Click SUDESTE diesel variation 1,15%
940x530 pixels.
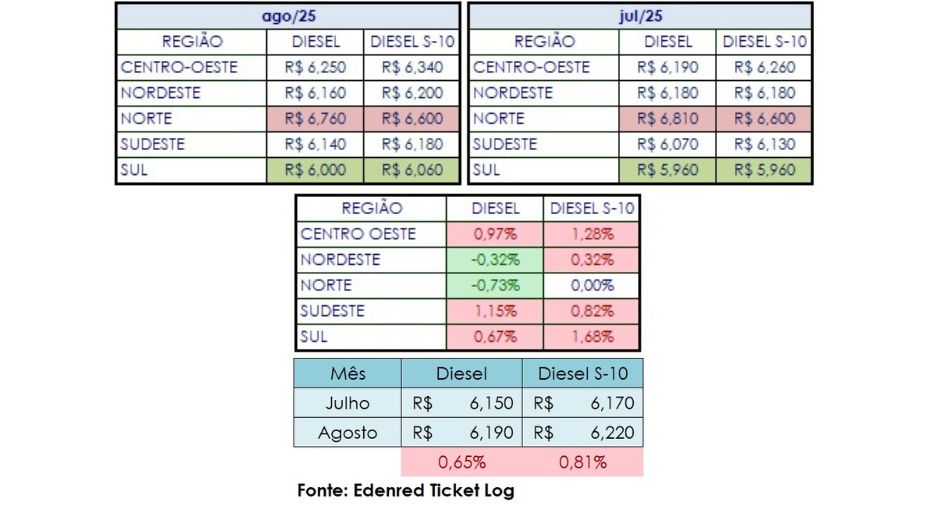(x=495, y=311)
